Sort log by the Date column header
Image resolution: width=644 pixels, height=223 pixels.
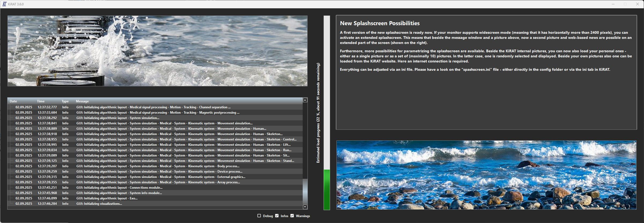(x=13, y=101)
